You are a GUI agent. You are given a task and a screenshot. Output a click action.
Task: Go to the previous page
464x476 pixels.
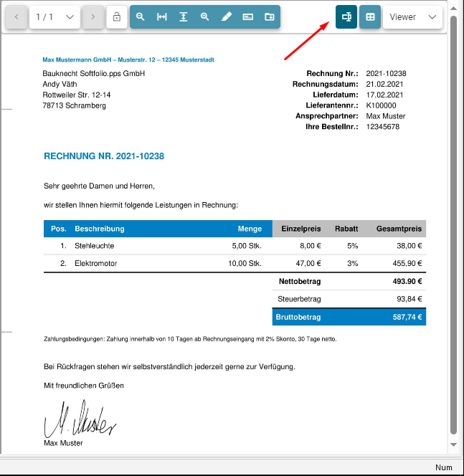click(x=16, y=16)
